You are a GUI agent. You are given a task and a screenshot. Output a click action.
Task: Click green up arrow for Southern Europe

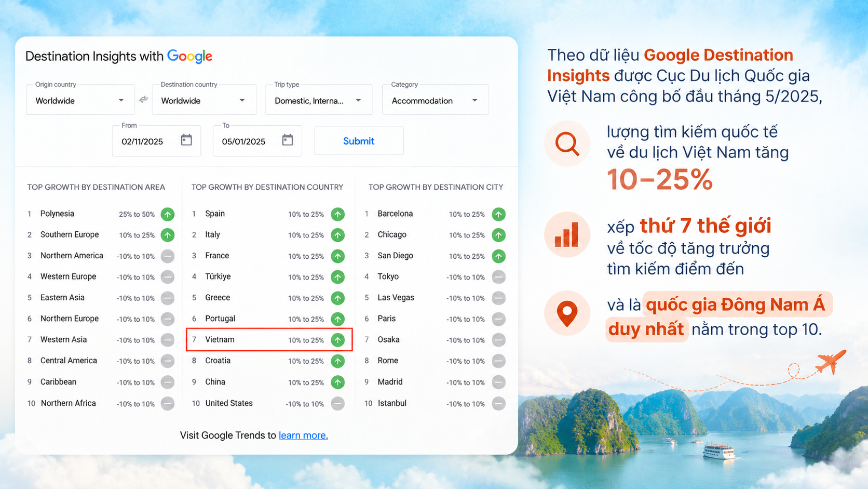pos(167,235)
